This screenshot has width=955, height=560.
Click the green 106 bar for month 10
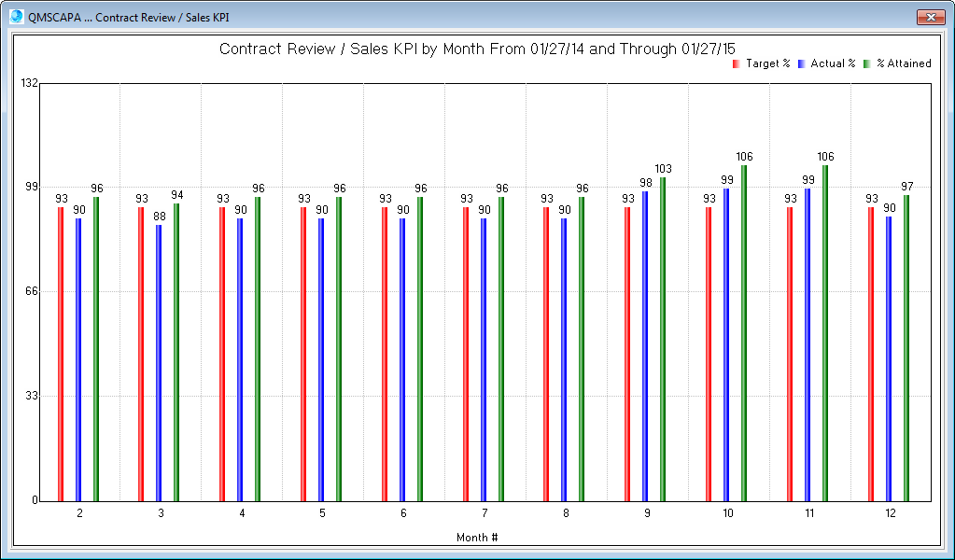pyautogui.click(x=744, y=332)
